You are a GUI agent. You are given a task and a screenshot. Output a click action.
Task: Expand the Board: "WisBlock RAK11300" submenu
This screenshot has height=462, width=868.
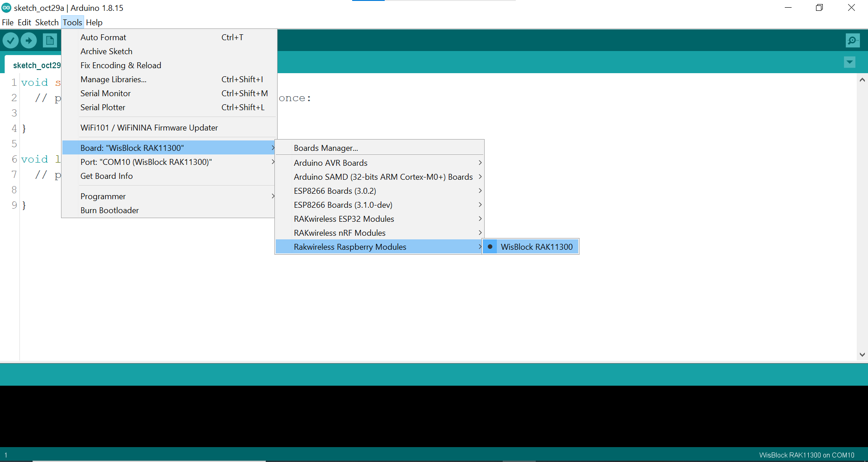(x=169, y=148)
